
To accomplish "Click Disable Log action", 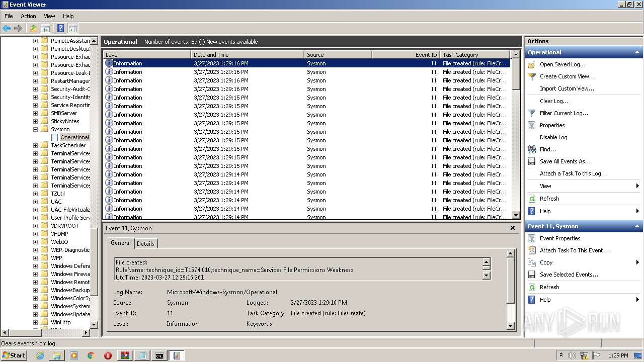I will coord(553,137).
